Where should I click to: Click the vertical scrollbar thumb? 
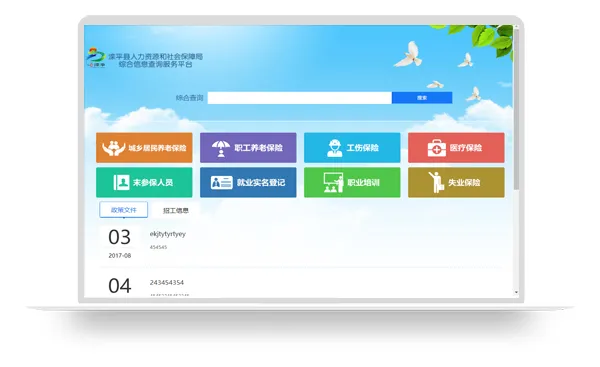(516, 109)
